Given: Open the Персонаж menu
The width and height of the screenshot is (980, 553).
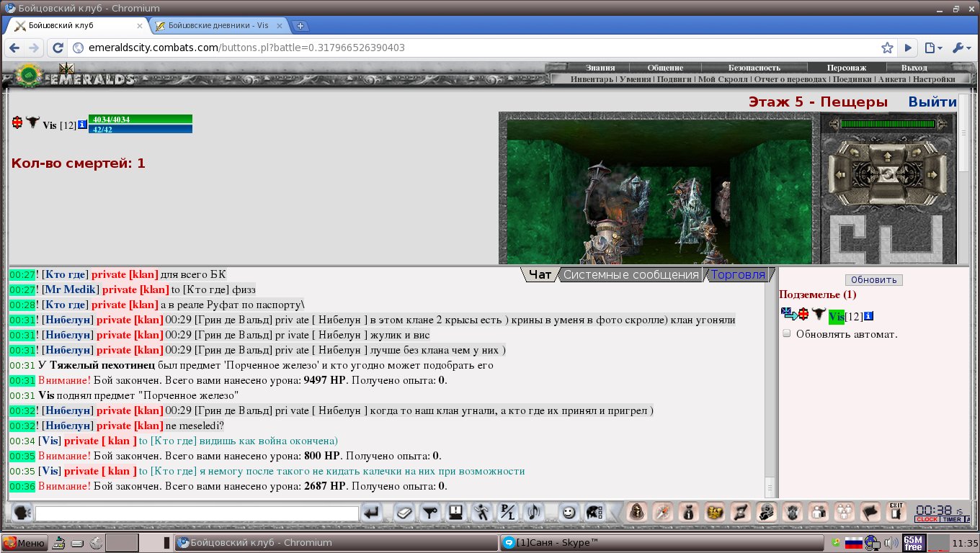Looking at the screenshot, I should click(847, 68).
